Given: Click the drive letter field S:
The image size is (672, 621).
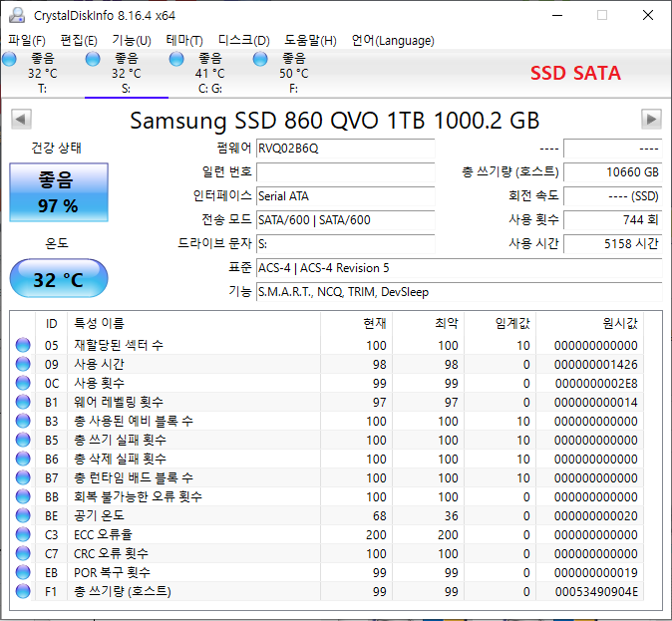Looking at the screenshot, I should click(x=345, y=244).
